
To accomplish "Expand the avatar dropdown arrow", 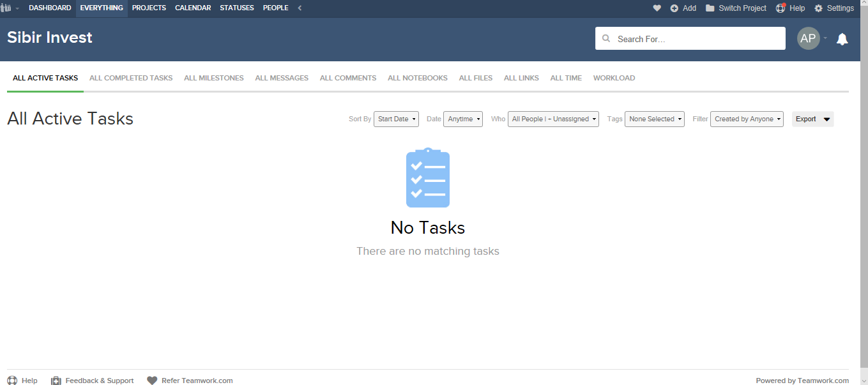I will click(825, 38).
